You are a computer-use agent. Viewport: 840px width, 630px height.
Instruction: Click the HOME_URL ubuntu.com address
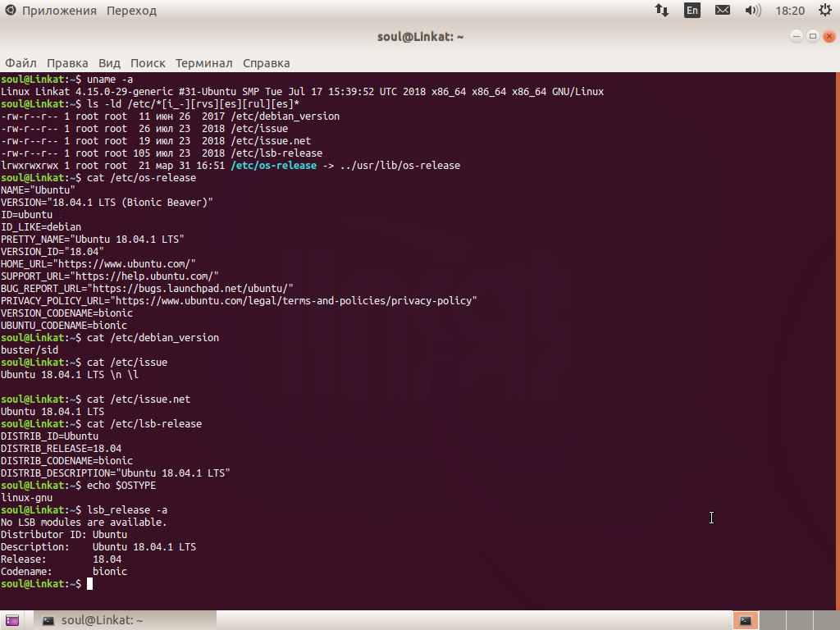click(x=125, y=264)
